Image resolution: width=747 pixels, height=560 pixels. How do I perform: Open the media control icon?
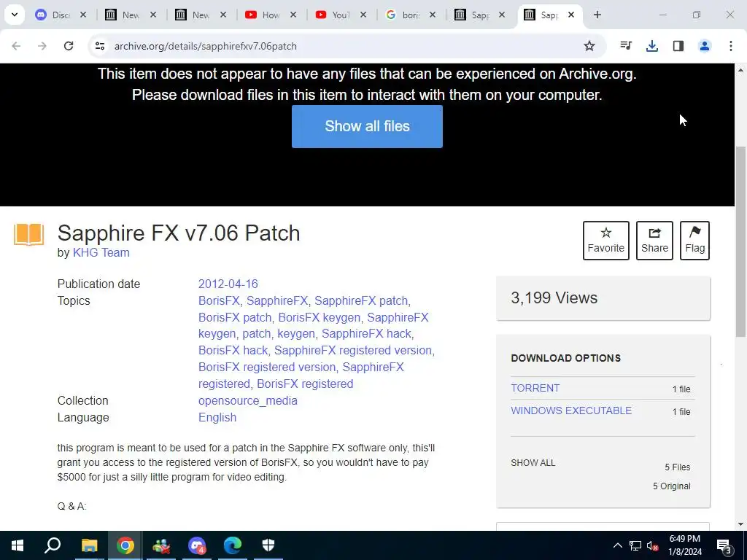[x=626, y=46]
